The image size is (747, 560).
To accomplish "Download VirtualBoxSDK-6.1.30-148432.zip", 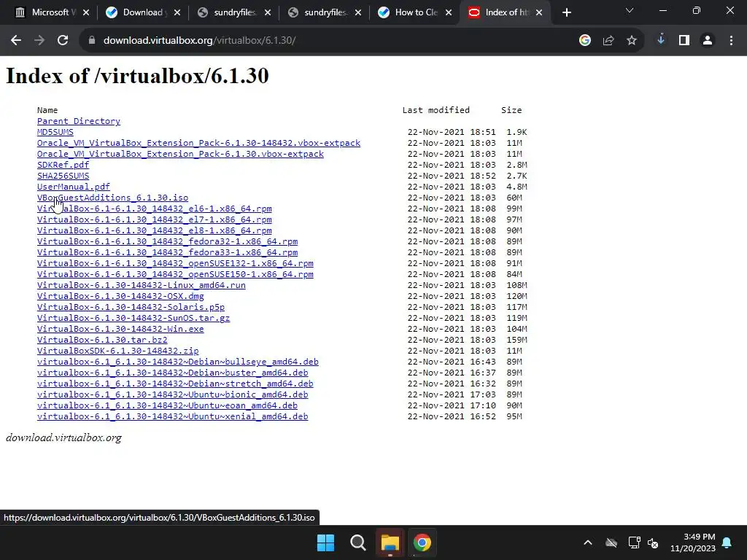I will [x=117, y=351].
